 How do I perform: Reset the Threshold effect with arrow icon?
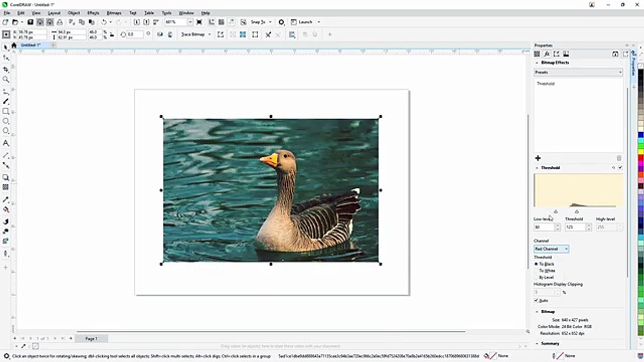tap(613, 167)
